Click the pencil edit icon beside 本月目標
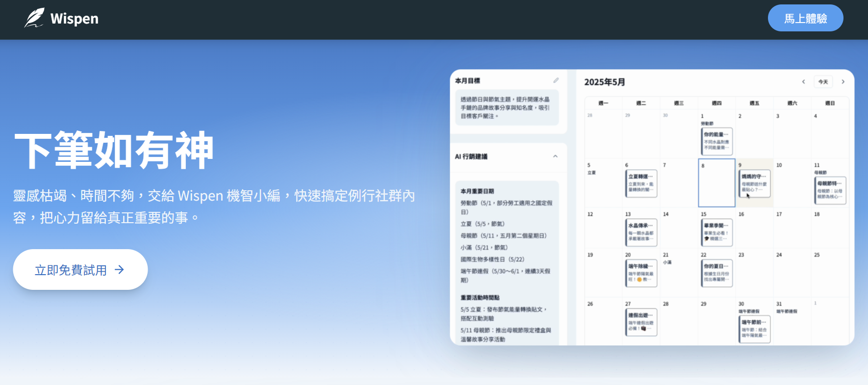Screen dimensions: 868x385 (x=556, y=80)
